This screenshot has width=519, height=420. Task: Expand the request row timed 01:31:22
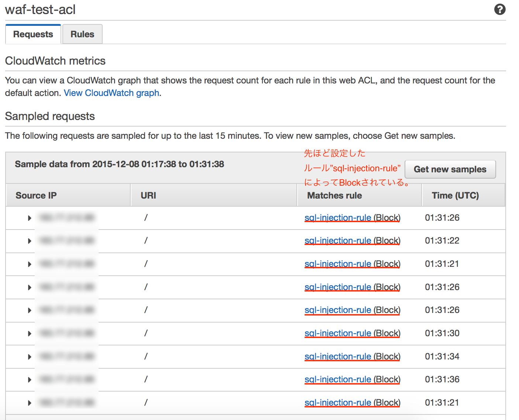point(30,241)
